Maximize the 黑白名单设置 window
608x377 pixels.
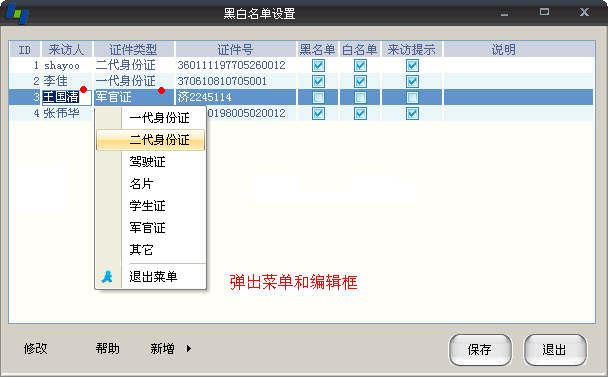(544, 12)
